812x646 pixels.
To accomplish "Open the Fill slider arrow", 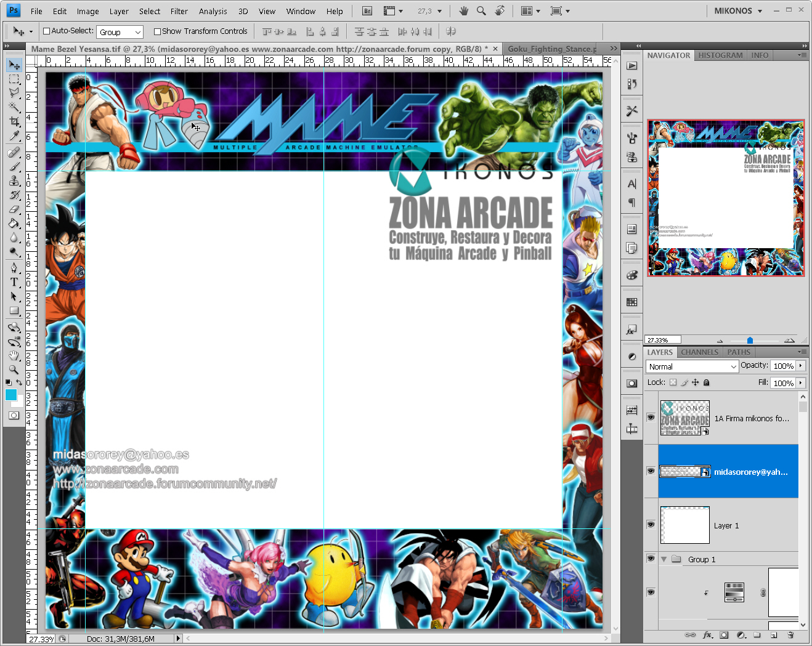I will 800,383.
